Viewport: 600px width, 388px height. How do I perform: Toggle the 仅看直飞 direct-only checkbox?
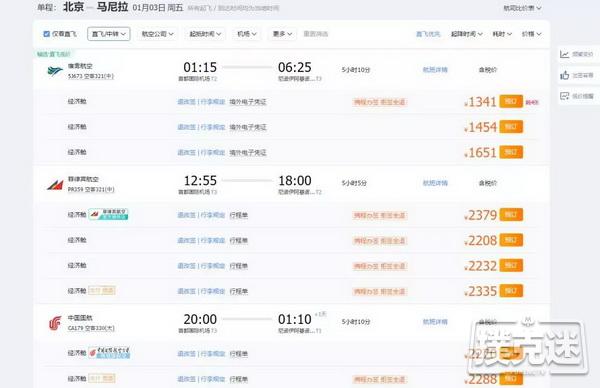coord(47,34)
